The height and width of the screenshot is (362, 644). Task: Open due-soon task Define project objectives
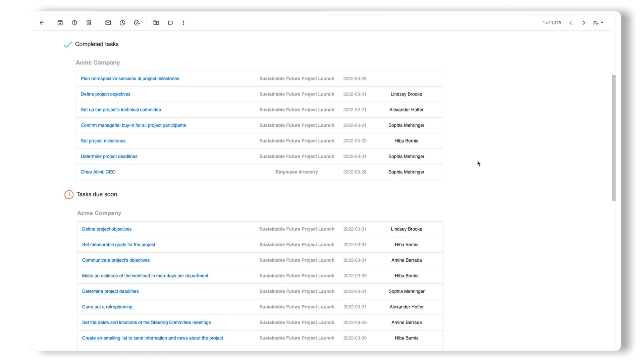(107, 229)
